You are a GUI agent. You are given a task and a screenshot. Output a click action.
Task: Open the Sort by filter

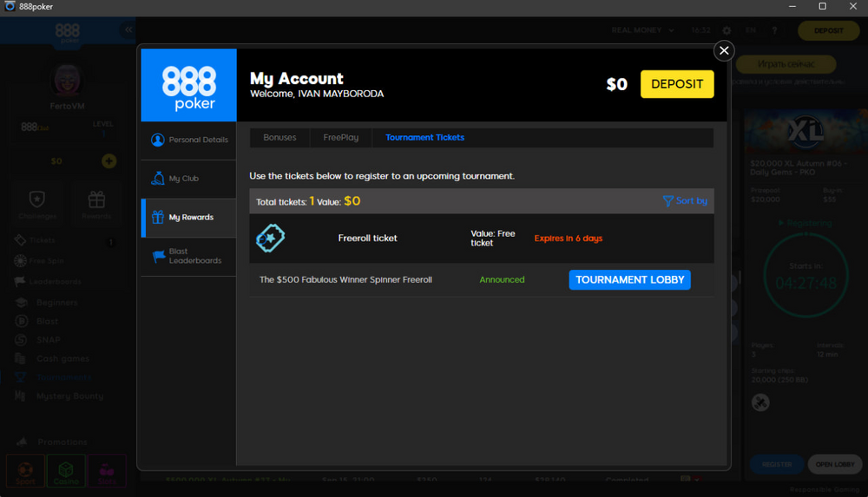click(x=685, y=201)
